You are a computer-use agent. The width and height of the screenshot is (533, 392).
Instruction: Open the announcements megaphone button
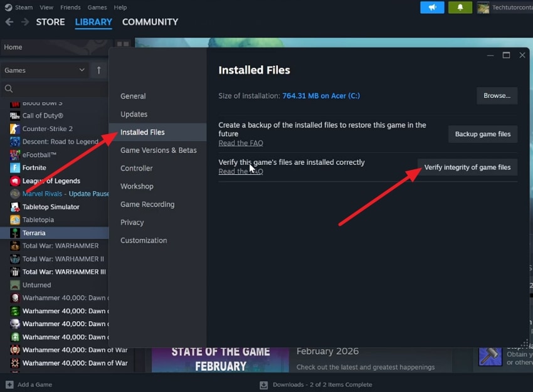point(432,8)
